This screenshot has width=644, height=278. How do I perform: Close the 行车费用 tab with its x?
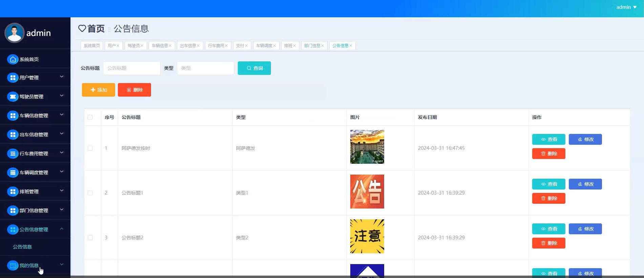tap(226, 46)
